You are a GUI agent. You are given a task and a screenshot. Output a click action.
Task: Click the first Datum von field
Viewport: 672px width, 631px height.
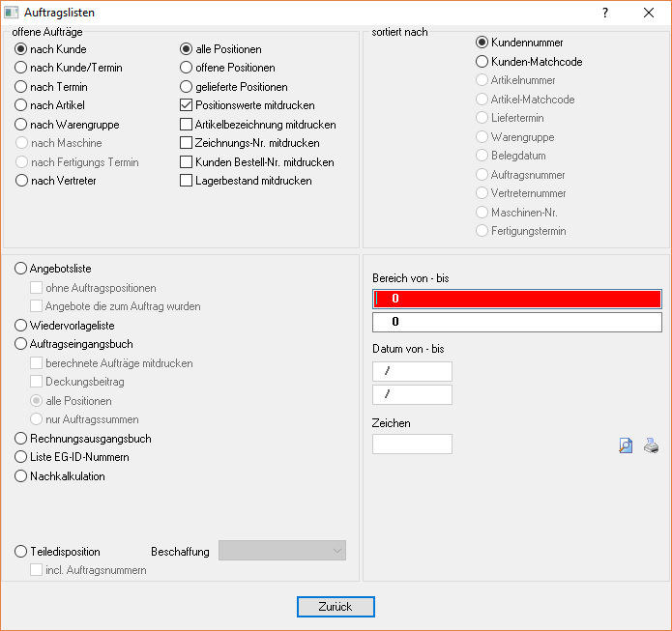coord(412,371)
